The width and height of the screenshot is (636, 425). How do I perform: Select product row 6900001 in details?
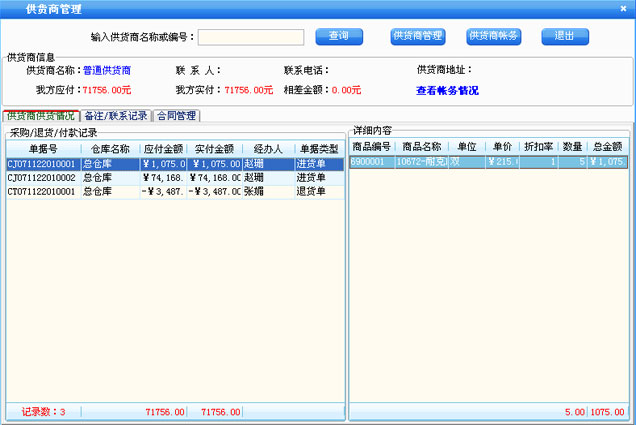pos(371,160)
